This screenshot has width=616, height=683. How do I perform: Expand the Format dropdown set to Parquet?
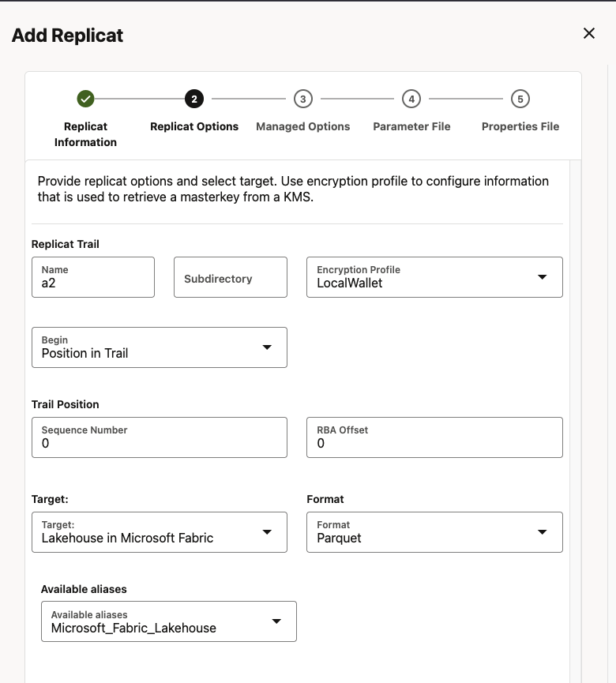434,532
